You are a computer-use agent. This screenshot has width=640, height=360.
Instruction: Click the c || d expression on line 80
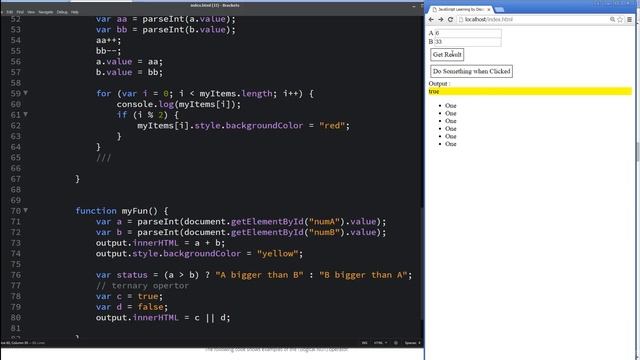coord(210,317)
